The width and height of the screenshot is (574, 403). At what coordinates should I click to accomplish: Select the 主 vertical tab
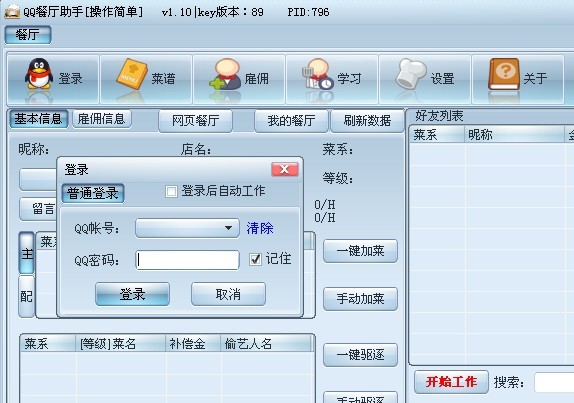click(27, 253)
